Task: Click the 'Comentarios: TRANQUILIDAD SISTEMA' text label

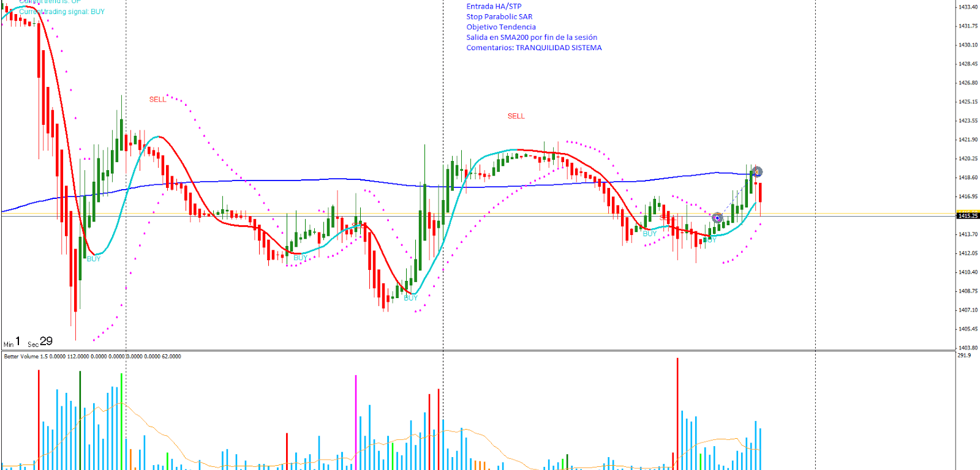Action: coord(533,48)
